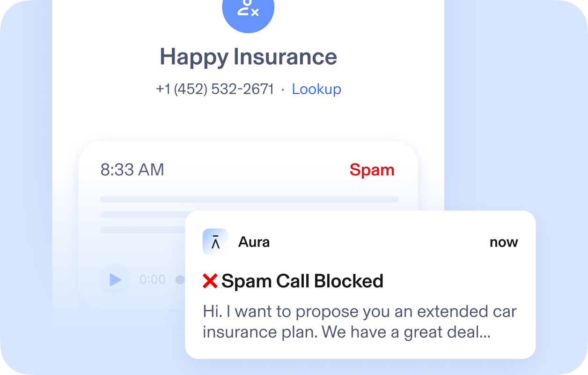Expand the Spam Call Blocked notification
Viewport: 588px width, 375px height.
pos(302,281)
